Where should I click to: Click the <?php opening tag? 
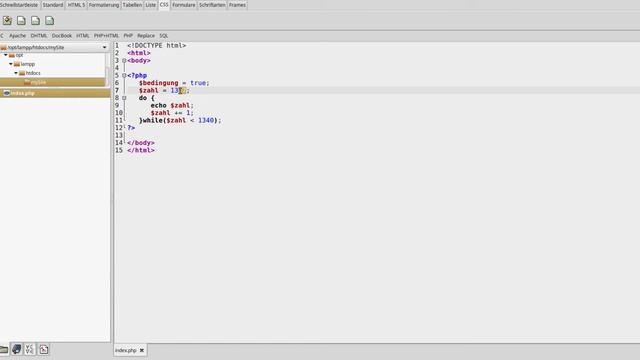coord(137,76)
